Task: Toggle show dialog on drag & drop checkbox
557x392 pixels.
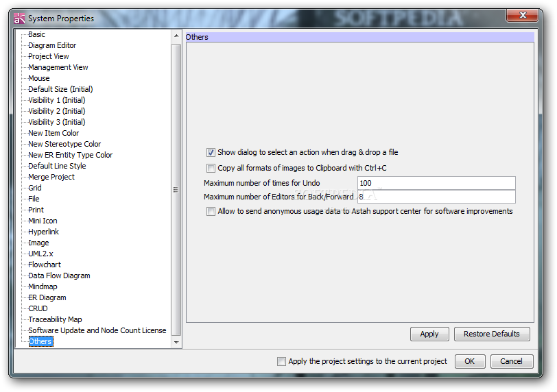Action: pyautogui.click(x=211, y=153)
